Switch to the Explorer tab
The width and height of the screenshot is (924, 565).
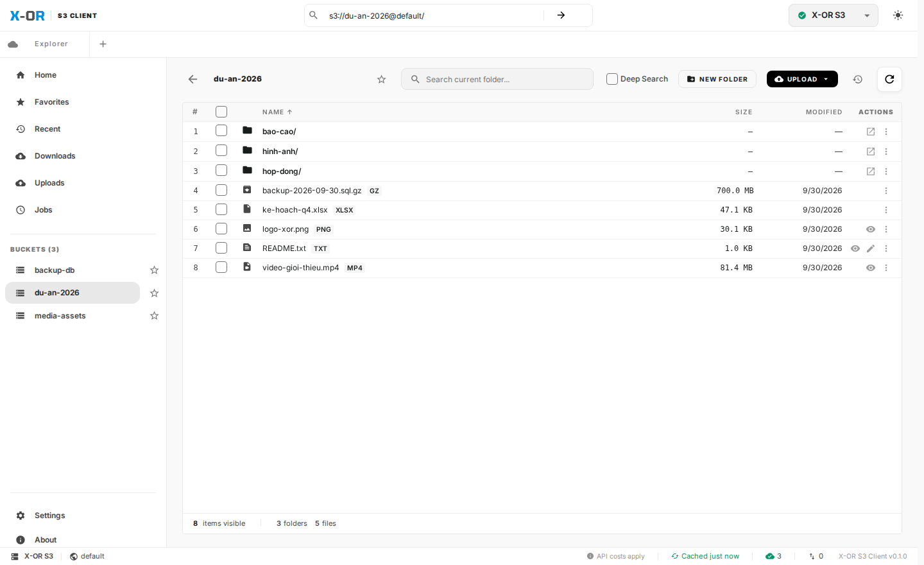tap(45, 44)
